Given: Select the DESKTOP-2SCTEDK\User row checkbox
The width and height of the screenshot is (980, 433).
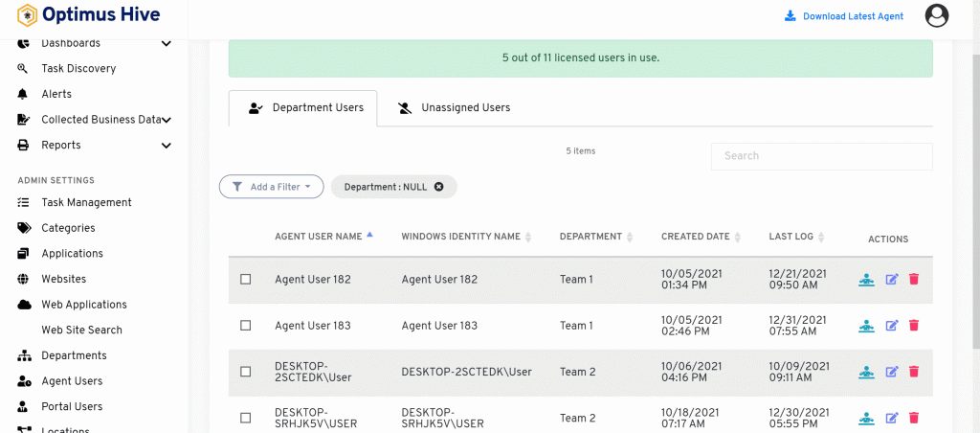Looking at the screenshot, I should coord(246,372).
